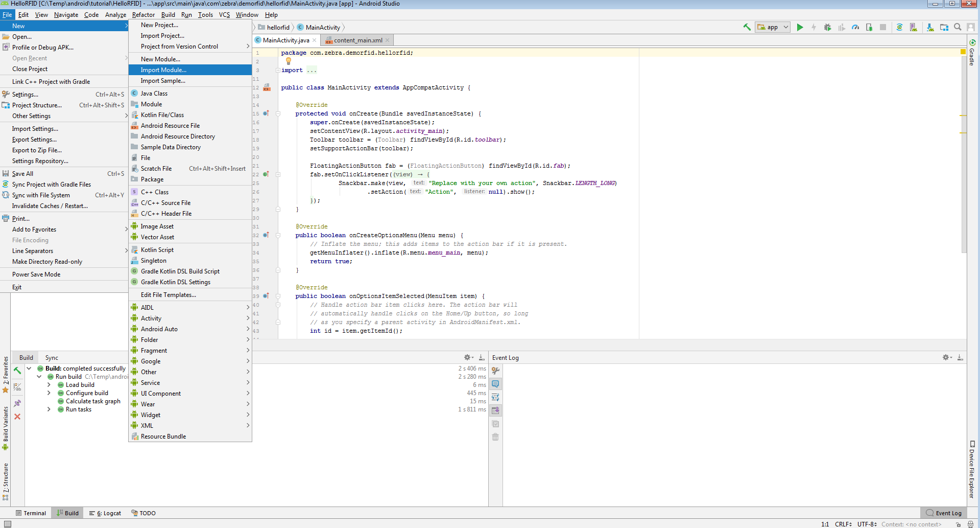Toggle scroll to end in Event Log
980x528 pixels.
(495, 410)
